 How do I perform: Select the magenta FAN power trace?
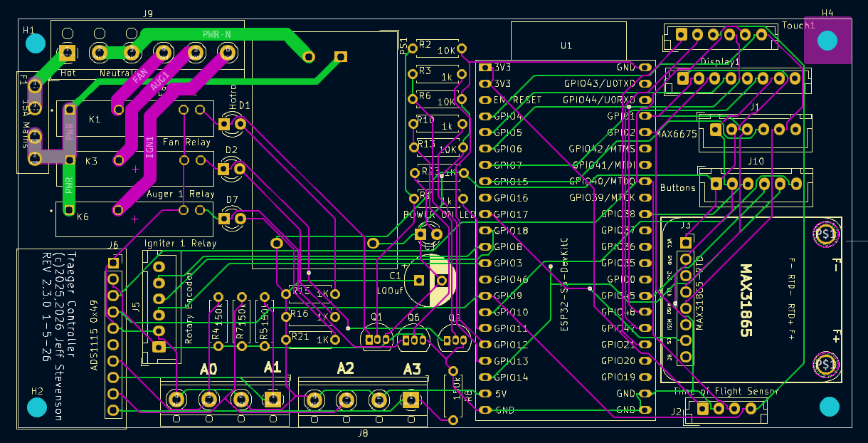(141, 75)
